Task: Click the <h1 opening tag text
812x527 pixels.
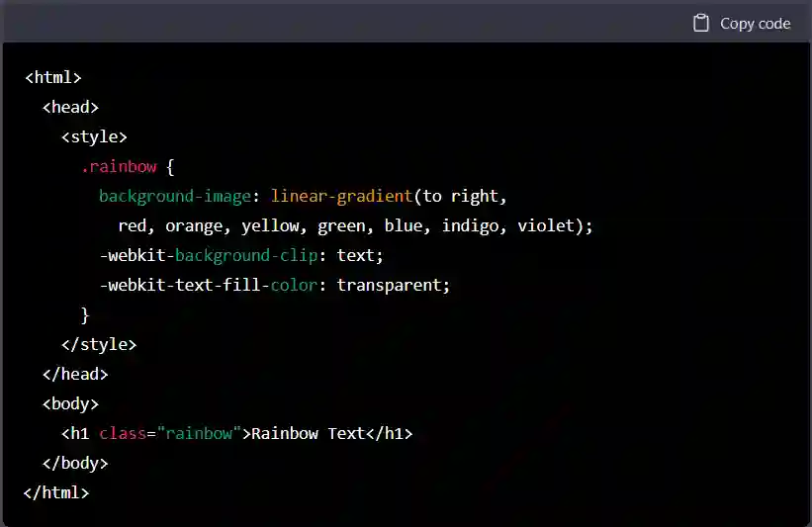Action: coord(75,434)
